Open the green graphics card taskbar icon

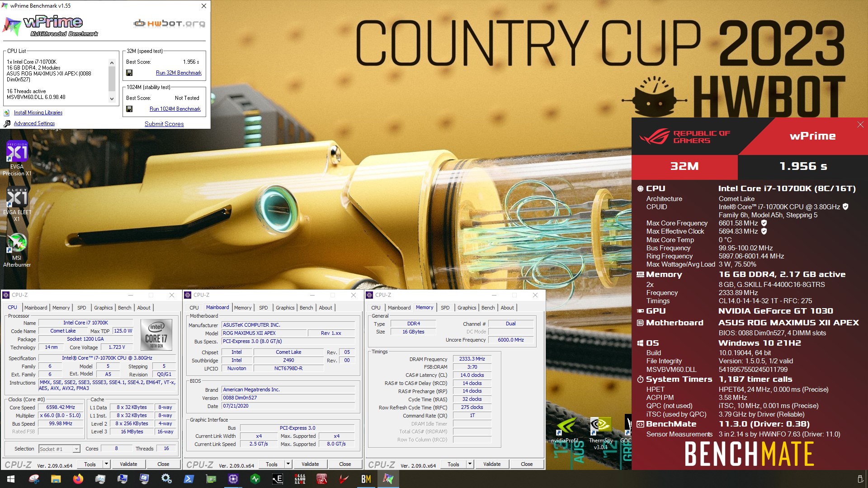(211, 479)
